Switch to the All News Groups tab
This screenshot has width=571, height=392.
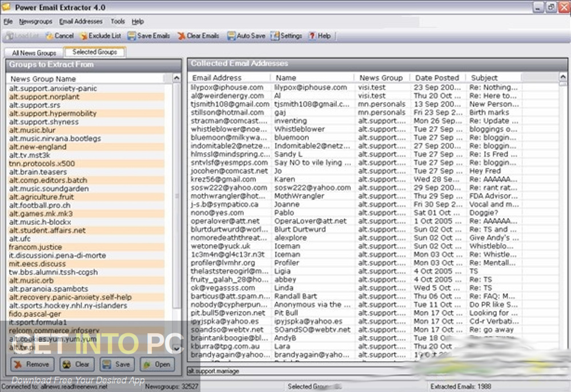tap(33, 52)
